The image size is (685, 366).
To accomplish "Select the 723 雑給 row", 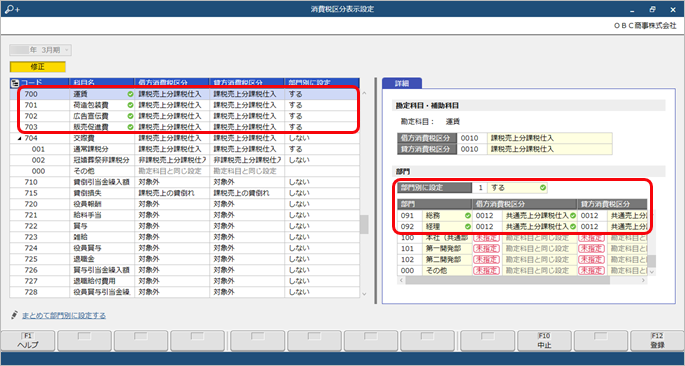I will (x=185, y=237).
